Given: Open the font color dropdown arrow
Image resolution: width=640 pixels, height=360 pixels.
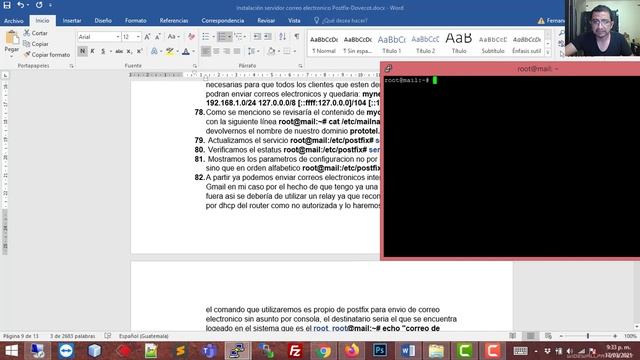Looking at the screenshot, I should click(193, 51).
